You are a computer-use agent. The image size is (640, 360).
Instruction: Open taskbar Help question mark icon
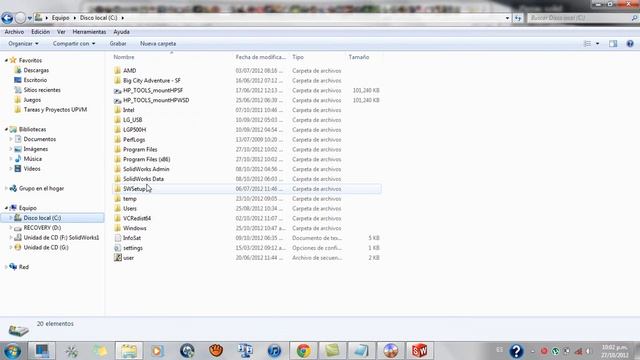[516, 351]
